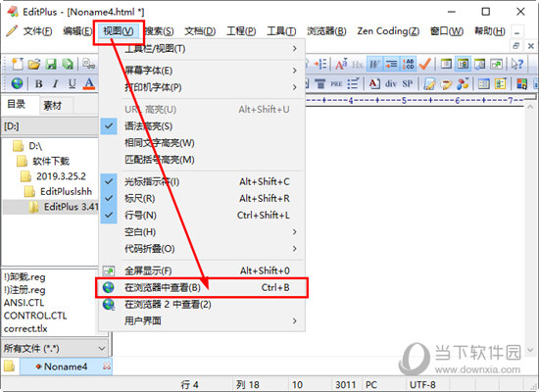Toggle auto indent toolbar button
Screen dimensions: 539x392
coord(391,64)
